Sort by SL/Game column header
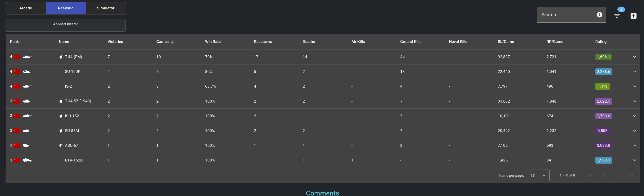 (506, 42)
